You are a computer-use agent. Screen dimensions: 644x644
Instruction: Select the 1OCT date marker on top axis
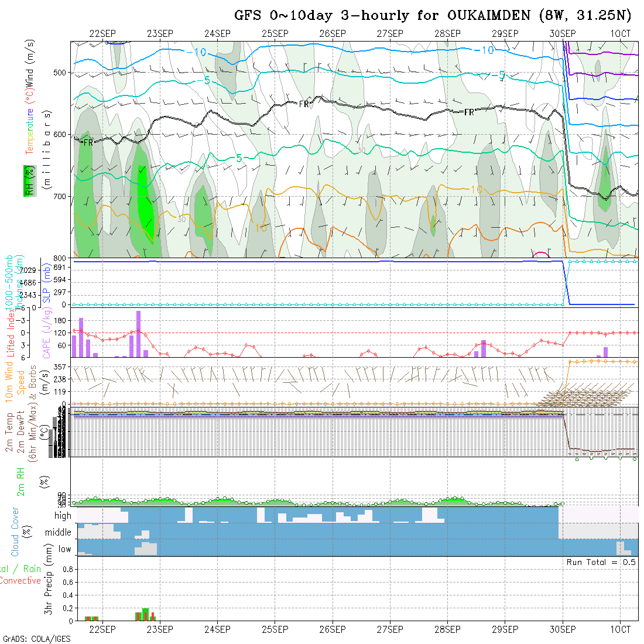coord(620,33)
